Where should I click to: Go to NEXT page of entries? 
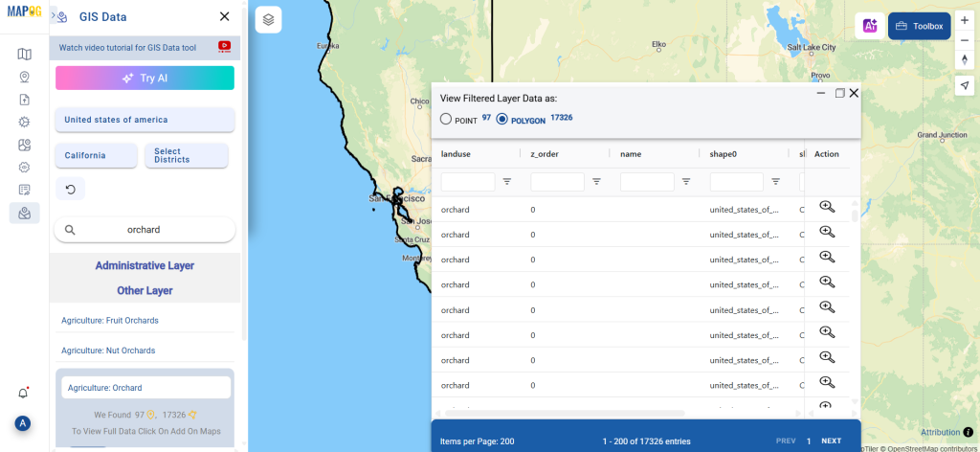point(831,441)
